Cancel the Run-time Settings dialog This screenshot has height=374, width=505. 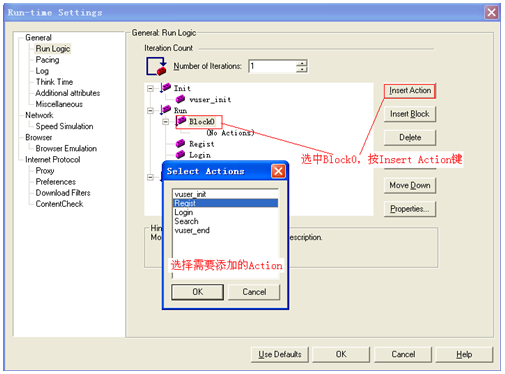(403, 354)
